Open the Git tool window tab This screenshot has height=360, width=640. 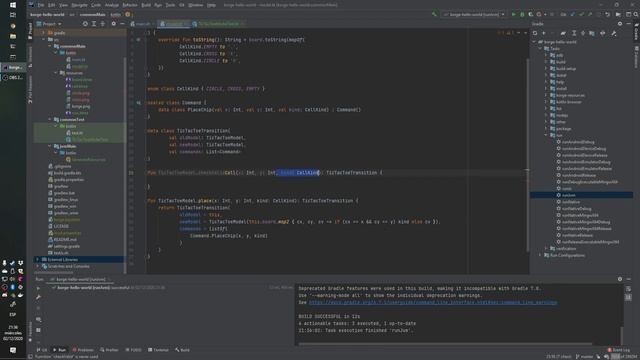tap(42, 350)
